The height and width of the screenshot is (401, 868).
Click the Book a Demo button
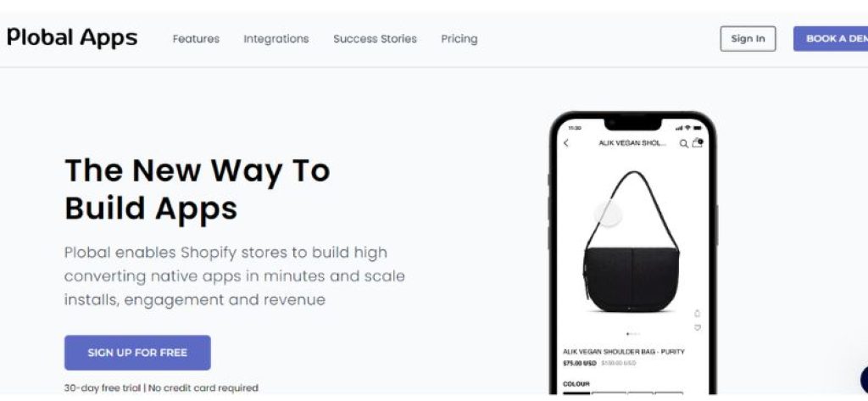[831, 39]
